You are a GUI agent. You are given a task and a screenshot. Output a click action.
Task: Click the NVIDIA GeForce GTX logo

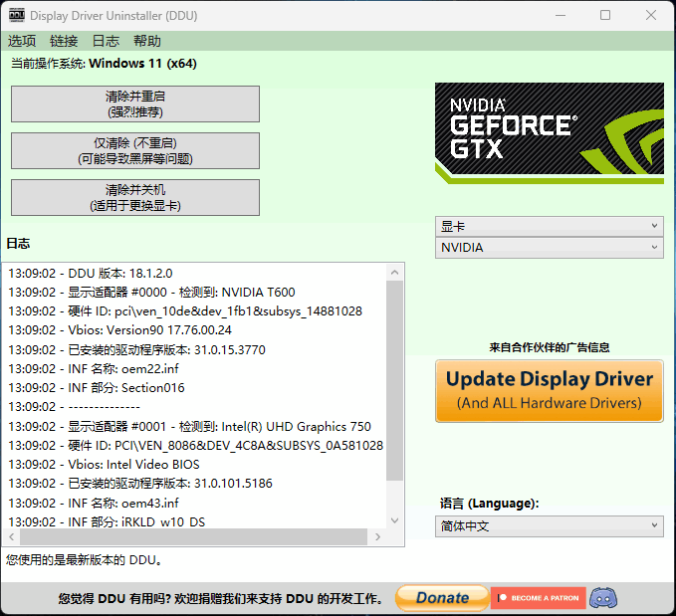550,132
